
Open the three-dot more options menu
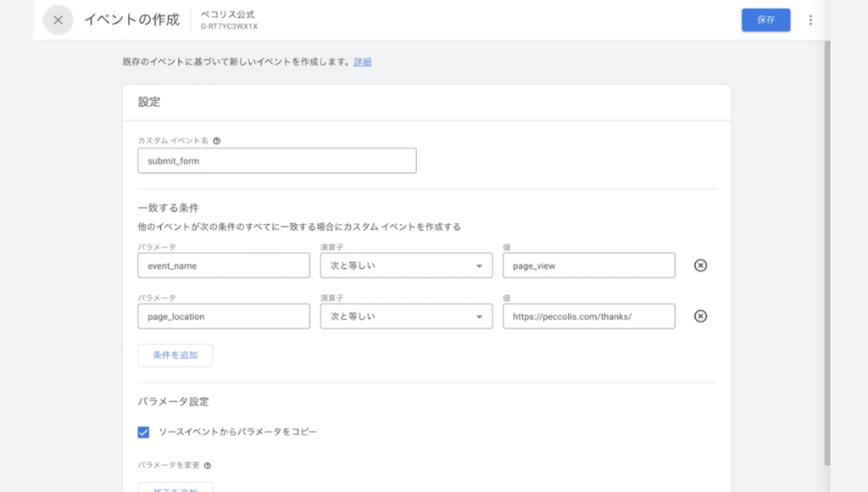810,20
